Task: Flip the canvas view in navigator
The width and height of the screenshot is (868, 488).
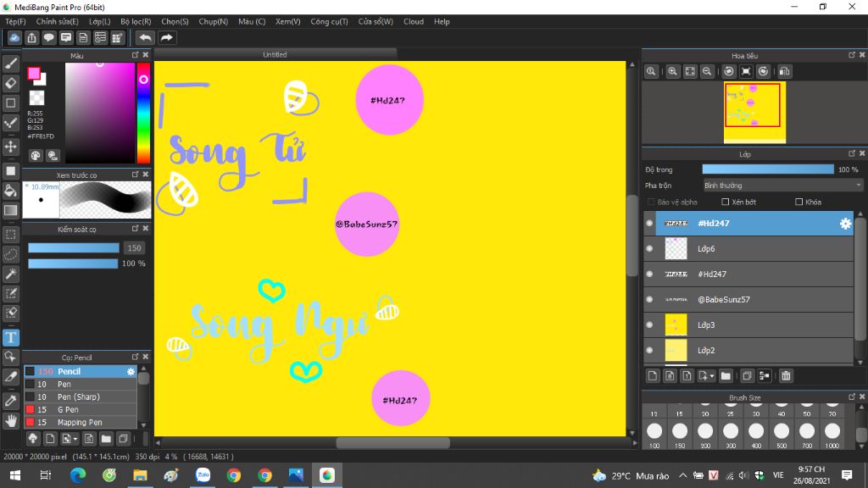Action: point(784,71)
